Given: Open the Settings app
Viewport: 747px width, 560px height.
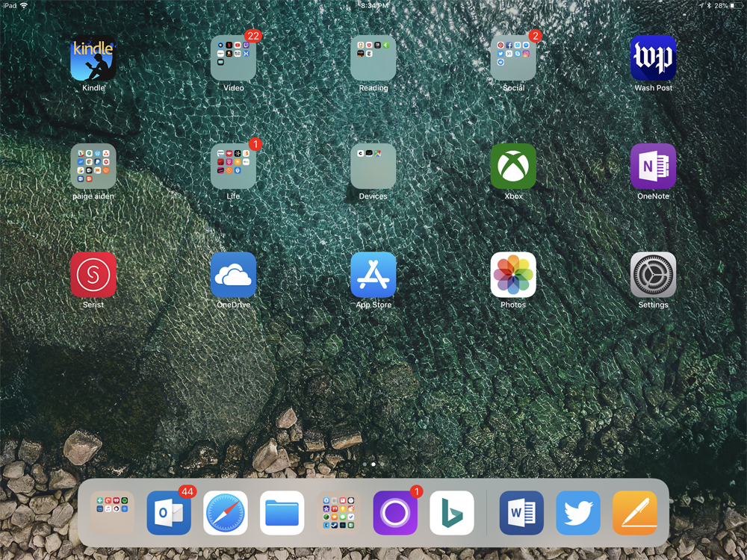Looking at the screenshot, I should click(653, 275).
